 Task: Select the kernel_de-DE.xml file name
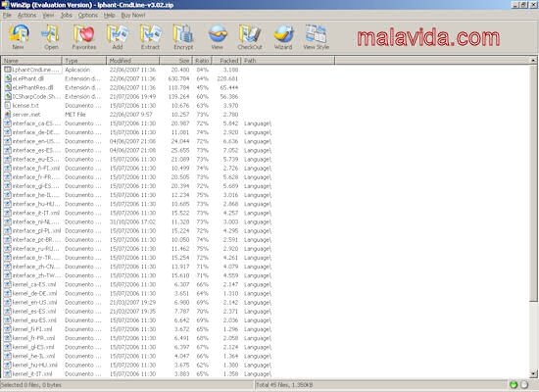pos(34,293)
